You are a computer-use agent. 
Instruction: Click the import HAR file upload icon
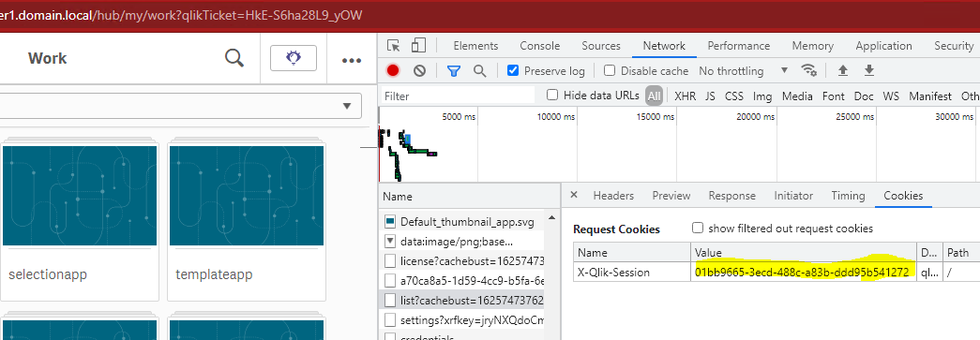click(x=842, y=70)
